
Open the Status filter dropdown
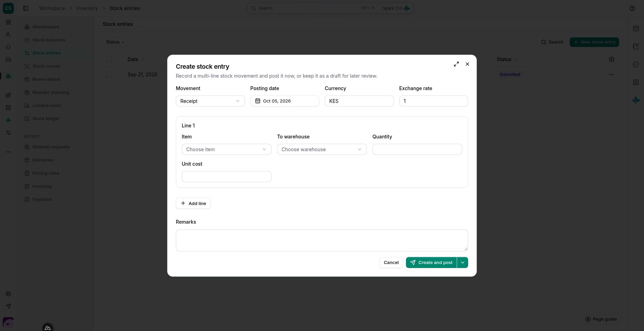tap(115, 42)
